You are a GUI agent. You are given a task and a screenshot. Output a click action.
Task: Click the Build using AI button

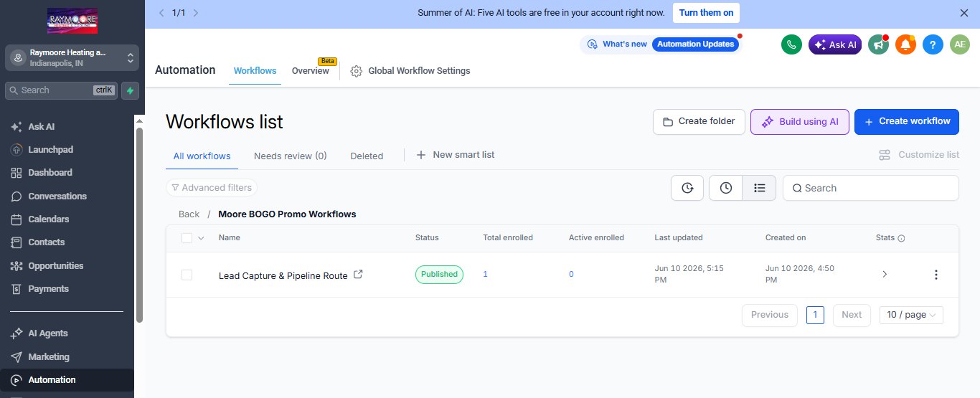tap(800, 122)
